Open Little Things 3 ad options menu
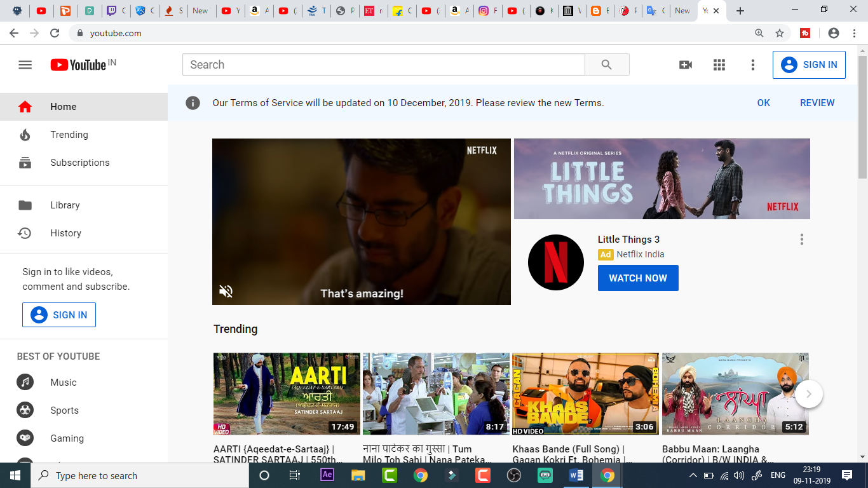Viewport: 868px width, 488px height. (x=801, y=240)
